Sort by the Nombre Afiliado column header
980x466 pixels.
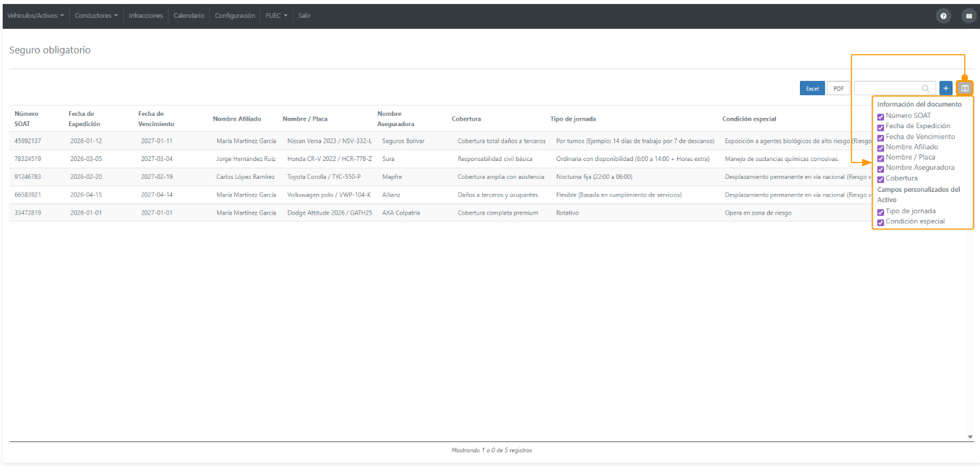click(237, 119)
